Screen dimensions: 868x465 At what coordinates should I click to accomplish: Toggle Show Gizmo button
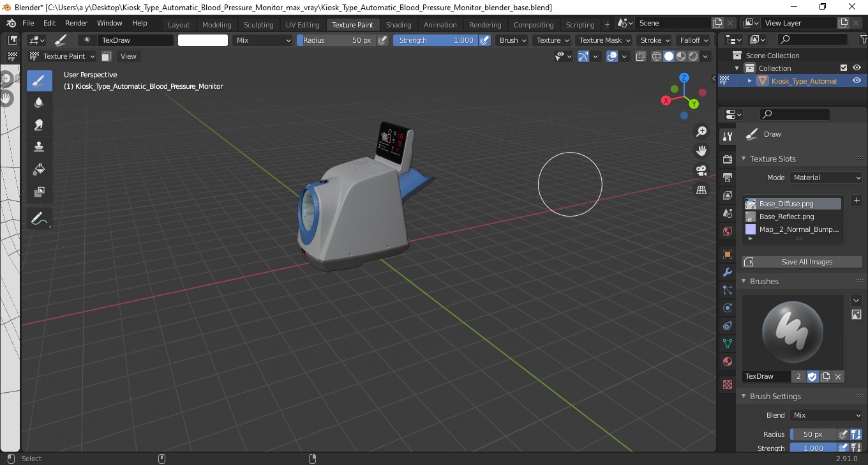[x=583, y=56]
